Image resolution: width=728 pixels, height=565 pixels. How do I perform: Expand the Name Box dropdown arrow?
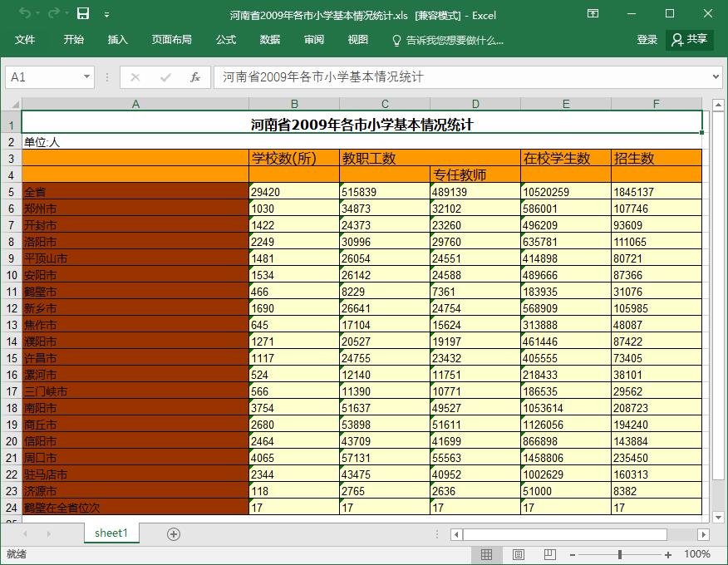[86, 76]
